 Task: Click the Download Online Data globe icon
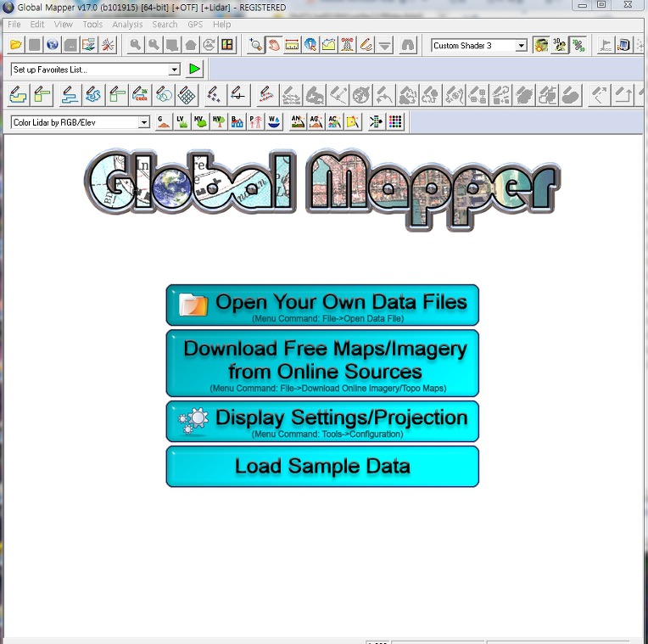[52, 45]
